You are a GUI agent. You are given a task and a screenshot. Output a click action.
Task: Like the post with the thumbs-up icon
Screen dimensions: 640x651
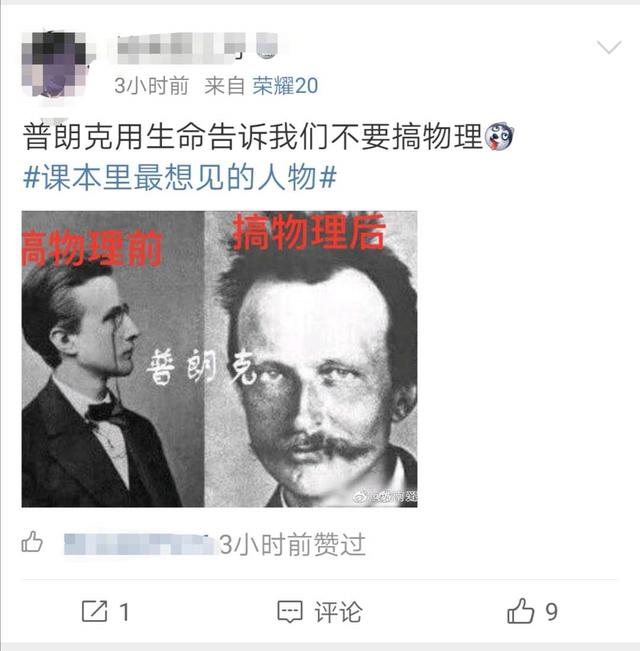coord(520,611)
